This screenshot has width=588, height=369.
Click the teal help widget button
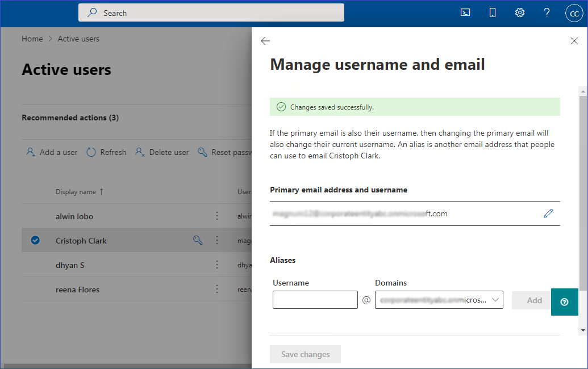click(564, 302)
